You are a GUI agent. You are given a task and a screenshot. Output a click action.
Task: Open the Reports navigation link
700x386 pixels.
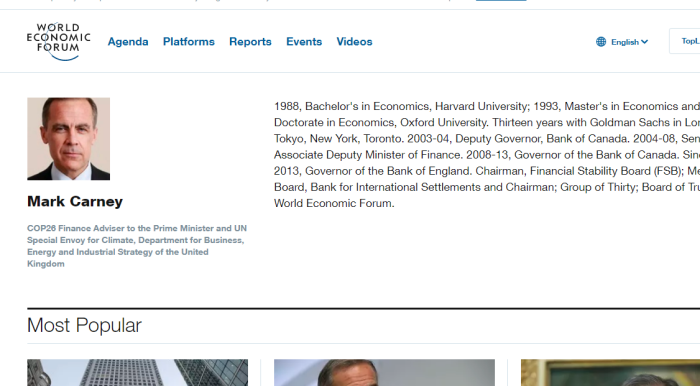click(x=250, y=42)
